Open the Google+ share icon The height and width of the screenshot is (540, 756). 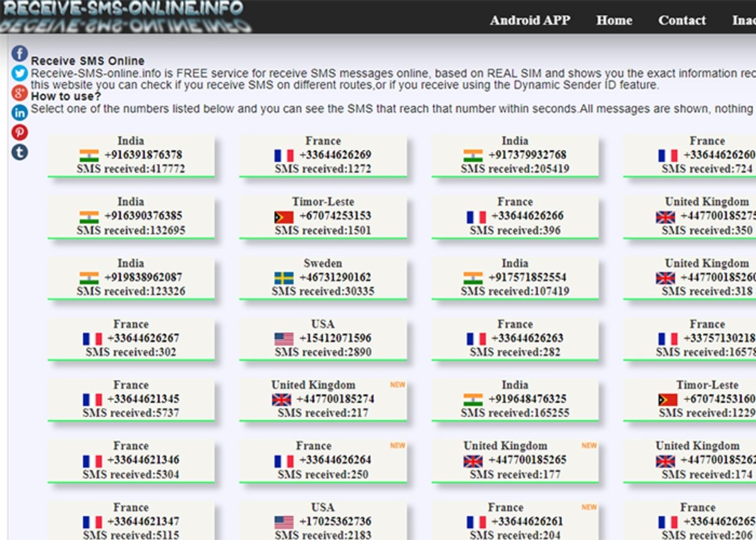pyautogui.click(x=20, y=93)
